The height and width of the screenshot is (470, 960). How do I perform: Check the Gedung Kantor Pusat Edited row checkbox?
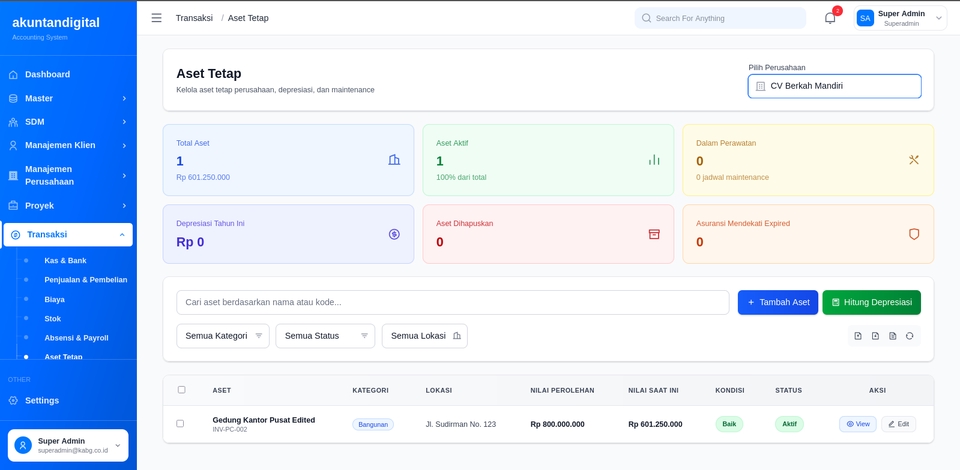[x=180, y=424]
